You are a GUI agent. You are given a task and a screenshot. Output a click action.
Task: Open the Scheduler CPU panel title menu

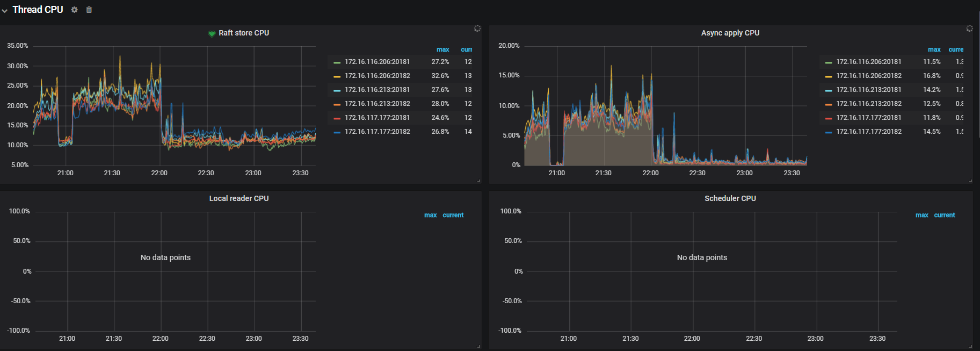pyautogui.click(x=730, y=198)
